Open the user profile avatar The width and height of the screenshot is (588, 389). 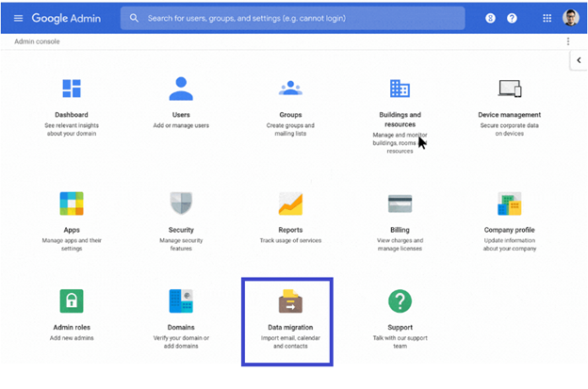(571, 18)
